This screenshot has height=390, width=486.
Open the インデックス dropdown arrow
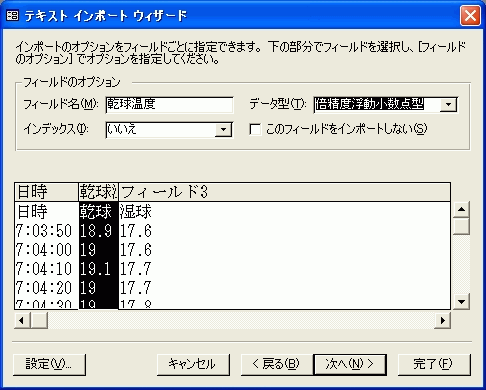coord(223,130)
